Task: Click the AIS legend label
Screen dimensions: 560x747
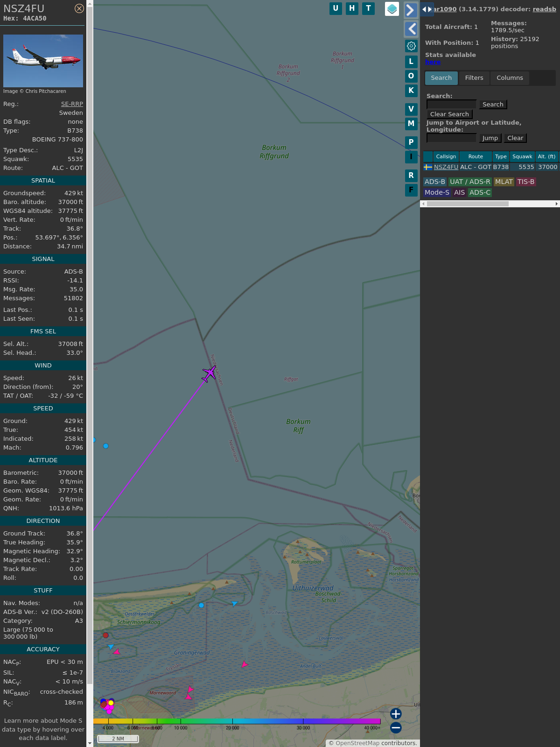Action: pyautogui.click(x=459, y=192)
